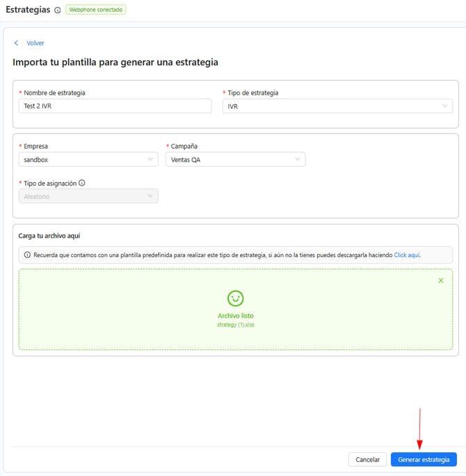Click the Nombre de estrategia text field
466x476 pixels.
pos(115,106)
